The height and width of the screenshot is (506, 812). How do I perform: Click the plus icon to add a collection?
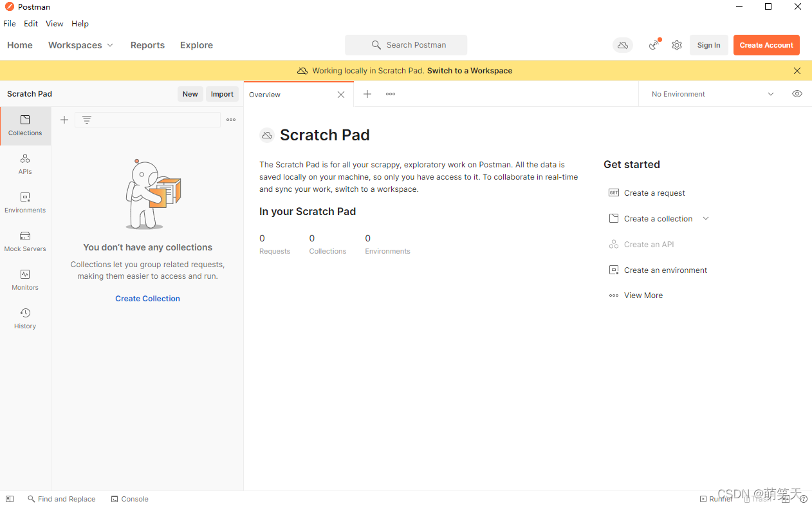tap(64, 120)
